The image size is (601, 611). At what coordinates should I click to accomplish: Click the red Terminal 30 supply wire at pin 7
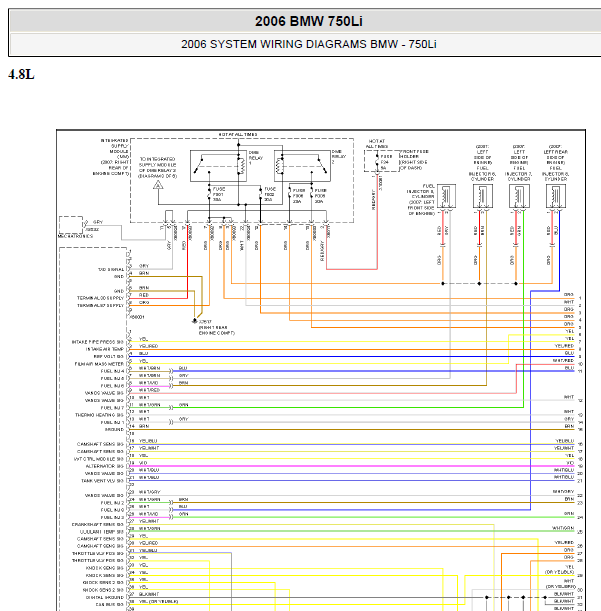pyautogui.click(x=158, y=298)
